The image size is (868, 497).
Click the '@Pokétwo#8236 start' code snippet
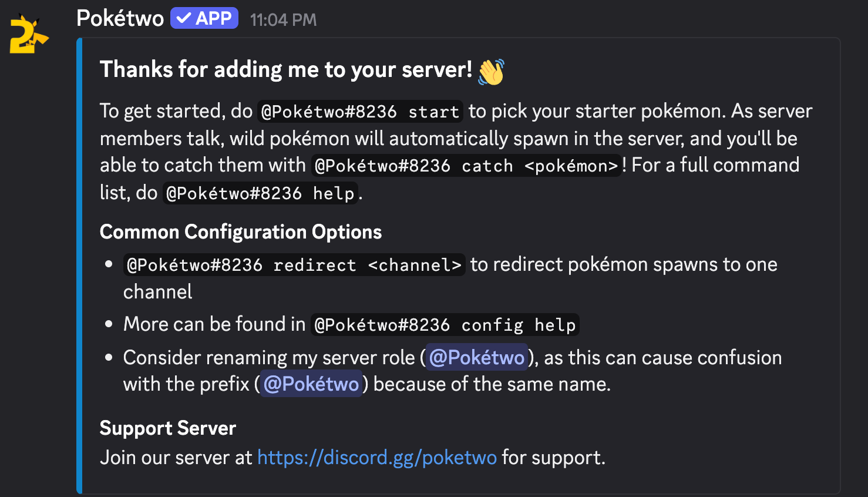click(x=360, y=111)
